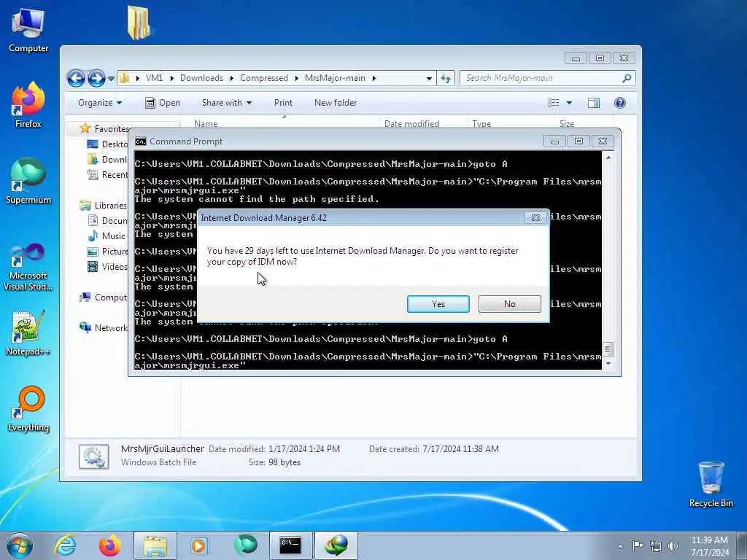Switch to Internet Download Manager in taskbar
Viewport: 747px width, 560px height.
pyautogui.click(x=336, y=545)
